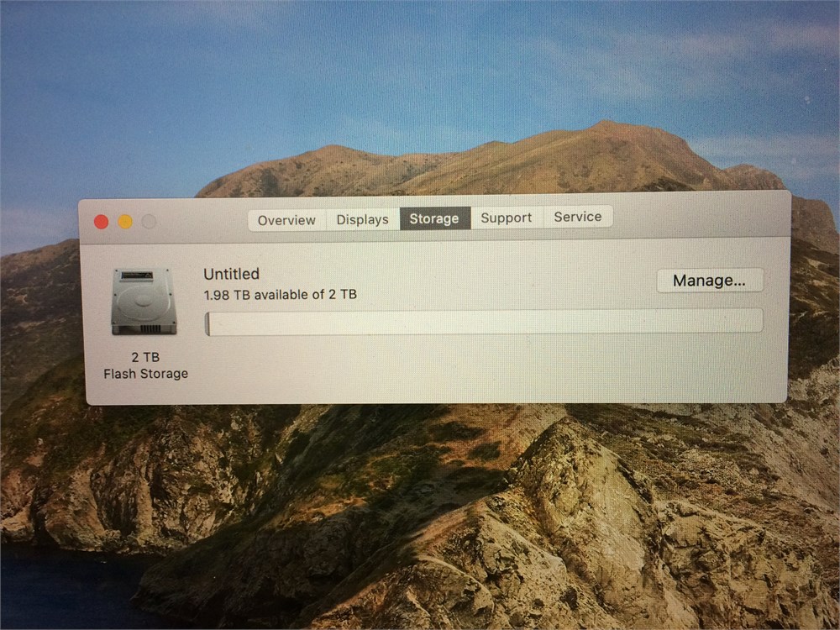Click the used segment of the storage bar

tap(207, 324)
